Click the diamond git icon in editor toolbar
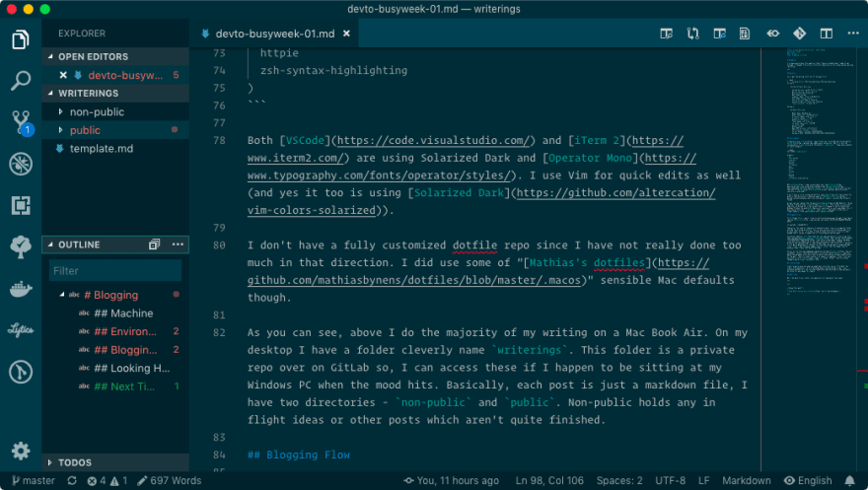Image resolution: width=868 pixels, height=490 pixels. click(799, 34)
